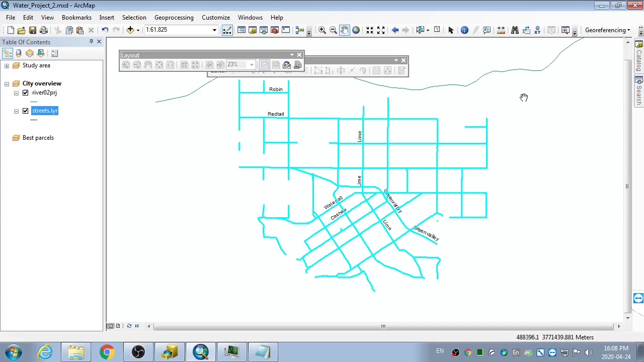The width and height of the screenshot is (644, 362).
Task: Launch ModelBuilder icon
Action: pyautogui.click(x=299, y=30)
